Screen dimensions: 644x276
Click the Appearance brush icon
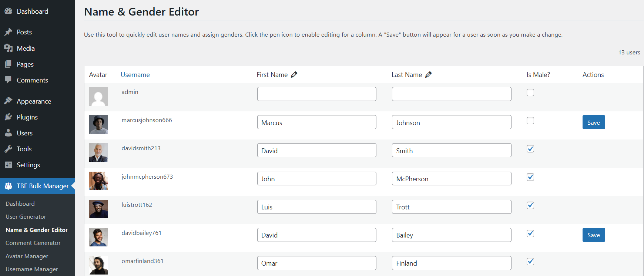pyautogui.click(x=9, y=101)
